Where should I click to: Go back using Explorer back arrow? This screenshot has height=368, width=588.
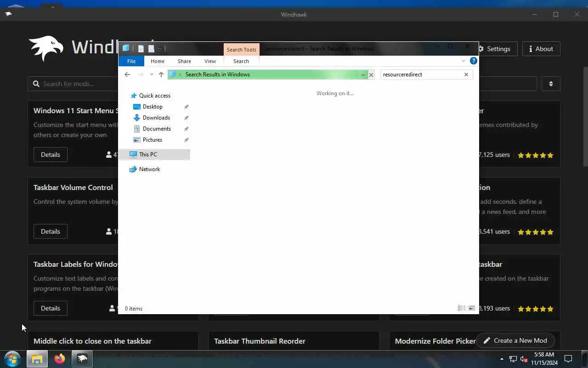(x=127, y=75)
